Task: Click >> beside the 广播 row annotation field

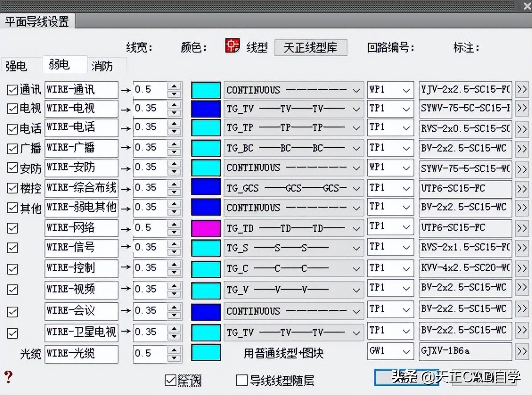Action: pyautogui.click(x=522, y=148)
